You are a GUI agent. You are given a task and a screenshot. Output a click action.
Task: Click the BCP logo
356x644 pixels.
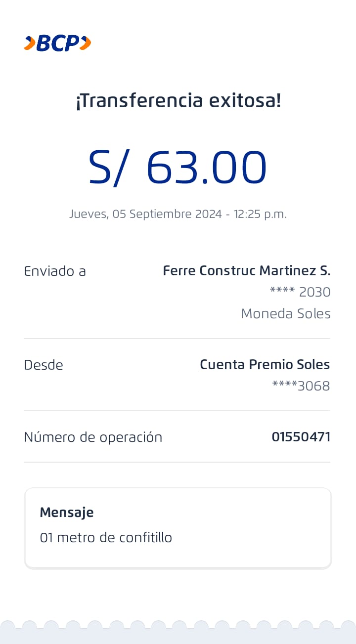pos(58,43)
